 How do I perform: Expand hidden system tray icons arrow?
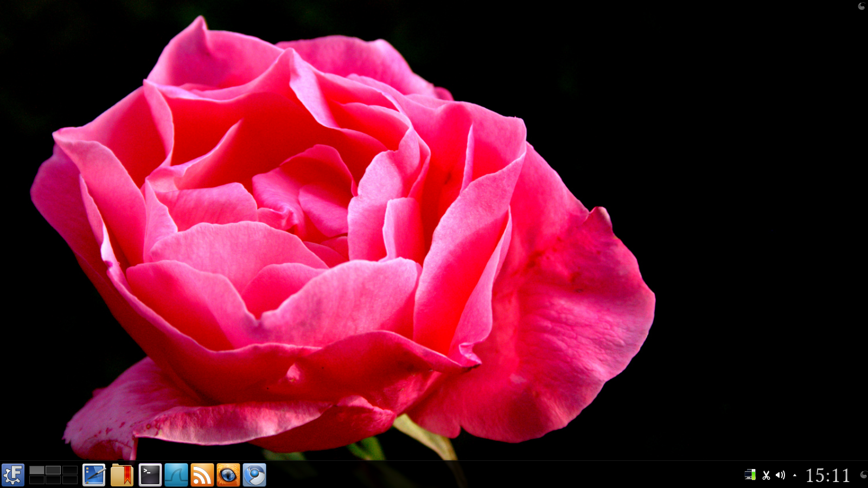tap(795, 476)
